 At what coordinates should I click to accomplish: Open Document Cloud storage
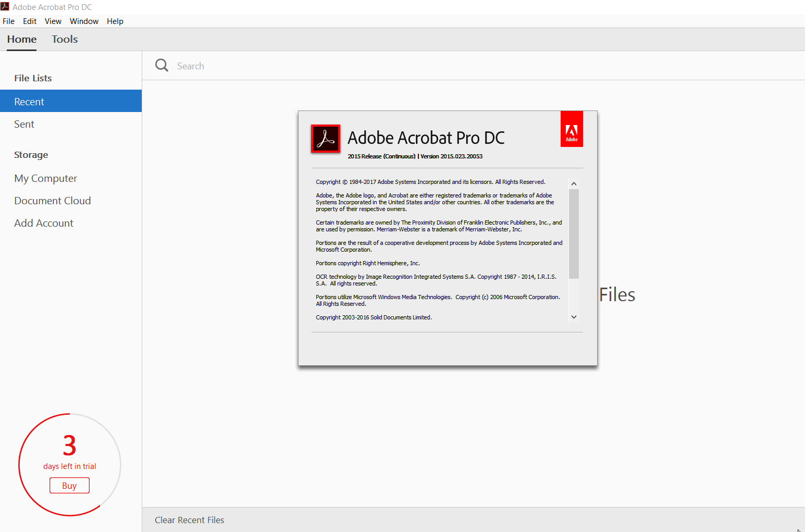71,201
